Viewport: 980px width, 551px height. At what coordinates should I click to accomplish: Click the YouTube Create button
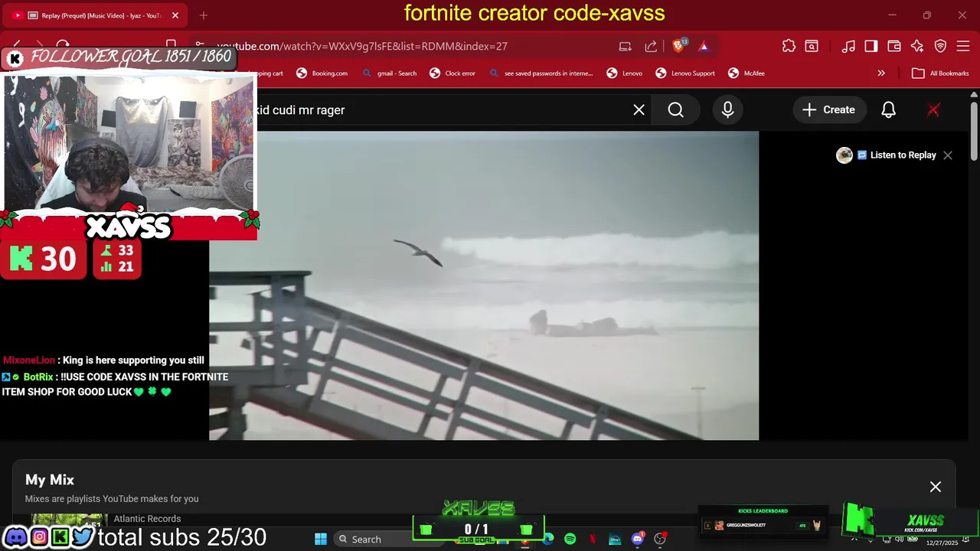[828, 110]
